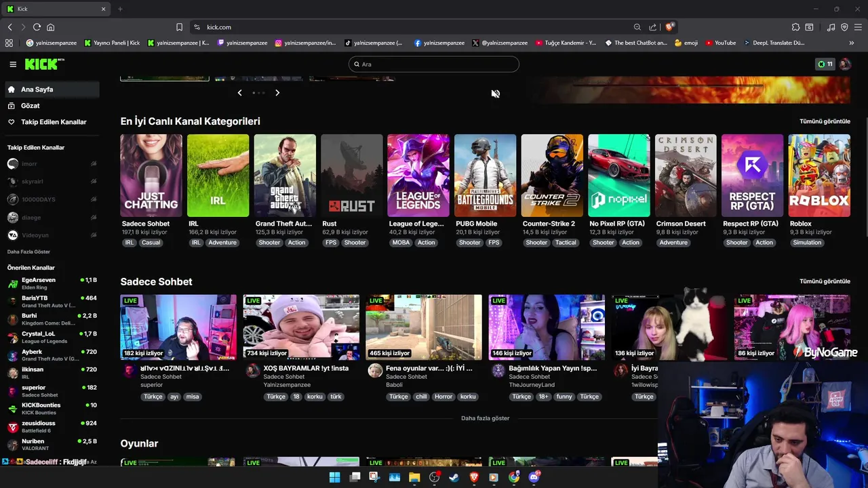This screenshot has height=488, width=868.
Task: Click Tactical tag under Counter-Strike 2
Action: [x=566, y=243]
